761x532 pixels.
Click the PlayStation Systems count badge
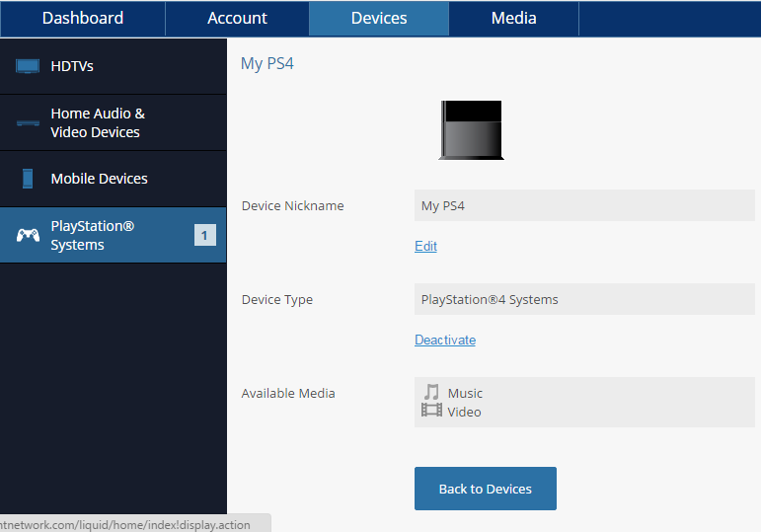click(205, 236)
